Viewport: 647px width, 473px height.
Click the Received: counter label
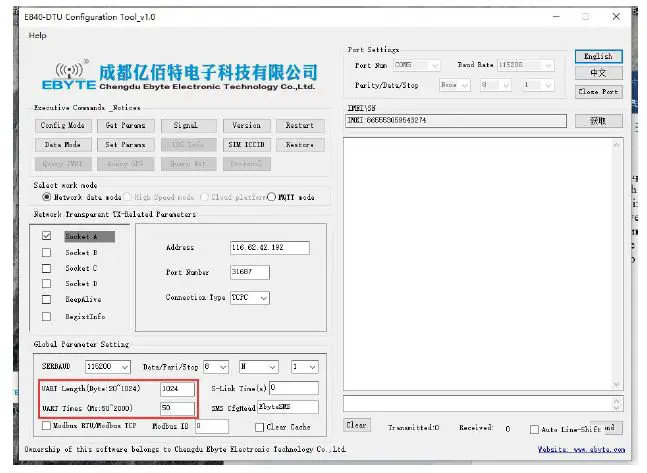tap(476, 428)
